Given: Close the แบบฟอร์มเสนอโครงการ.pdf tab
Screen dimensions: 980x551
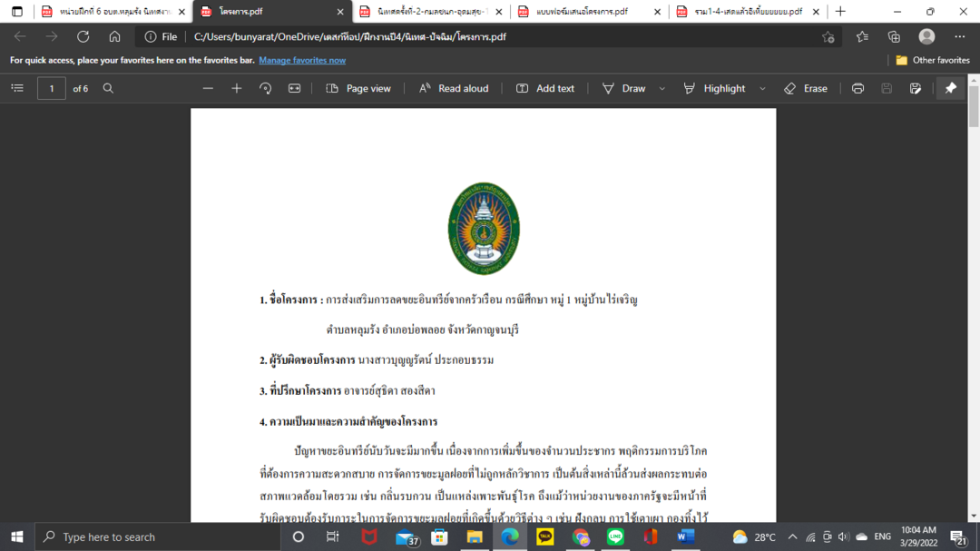Looking at the screenshot, I should (657, 11).
